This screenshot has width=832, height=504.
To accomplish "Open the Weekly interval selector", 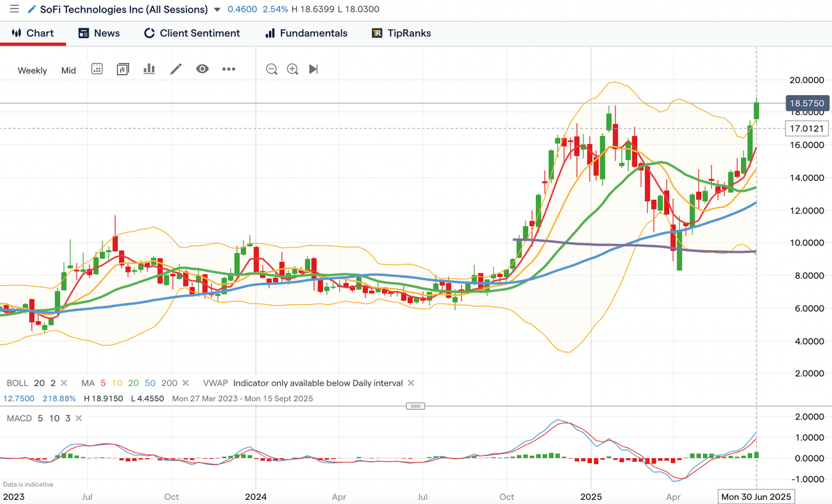I will click(x=33, y=70).
